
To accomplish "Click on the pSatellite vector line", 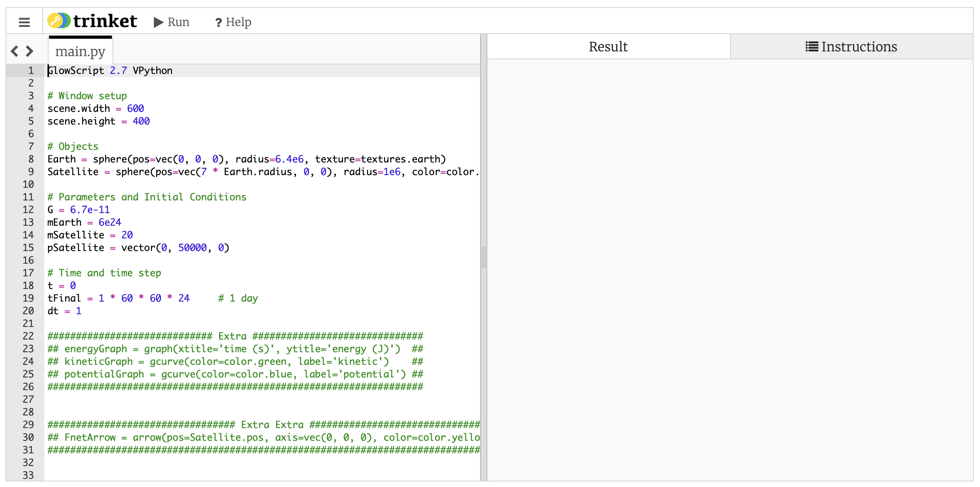I will [138, 247].
